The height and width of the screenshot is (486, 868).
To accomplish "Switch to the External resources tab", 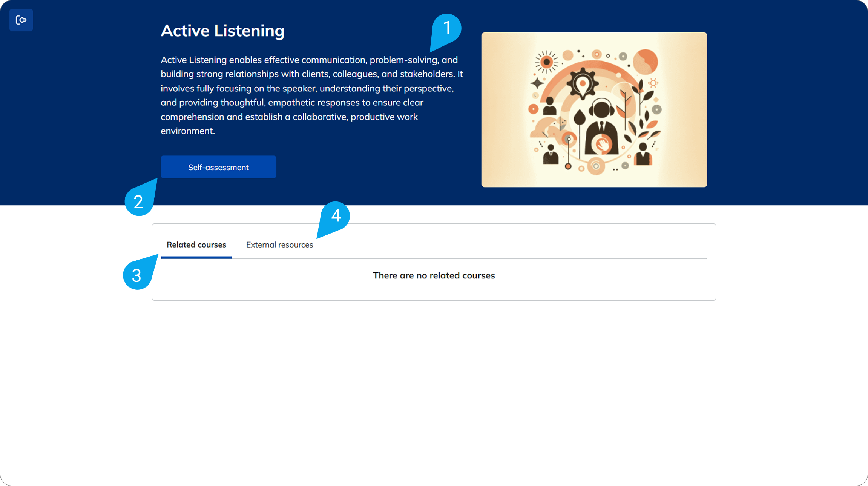I will coord(279,245).
